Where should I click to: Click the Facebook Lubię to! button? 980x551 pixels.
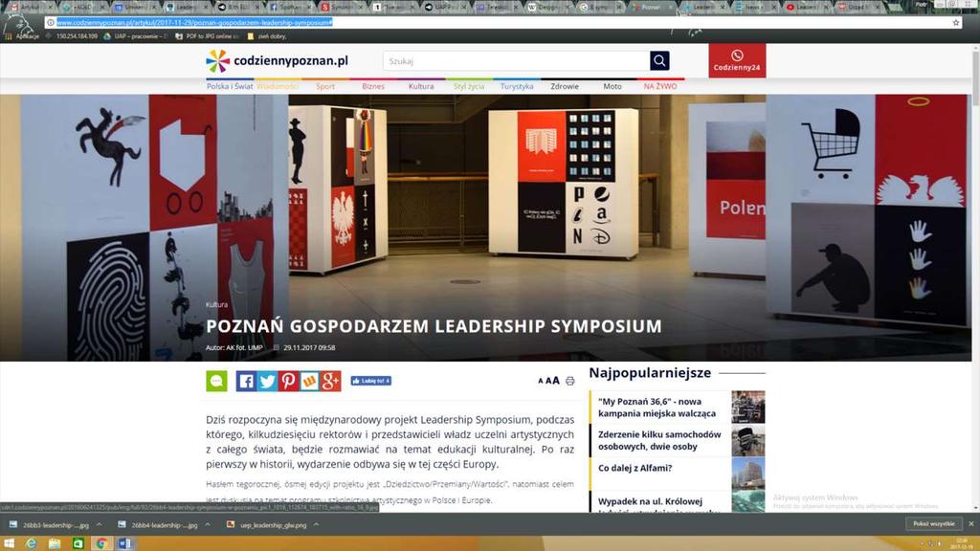click(x=370, y=381)
